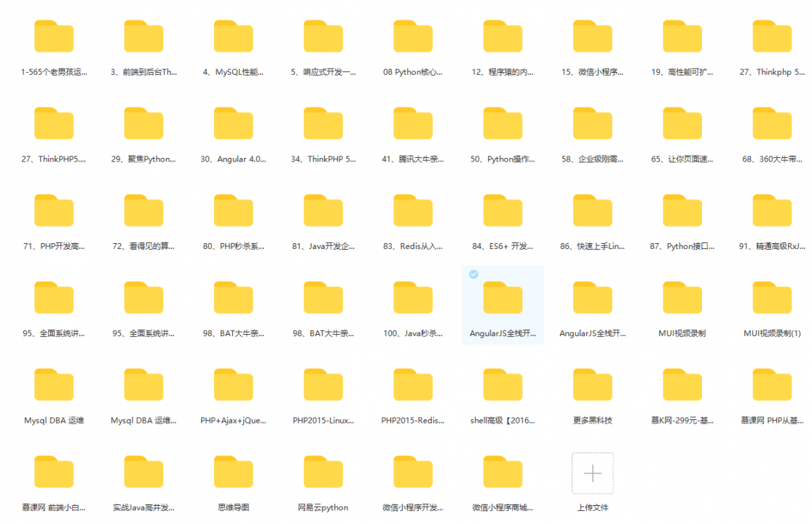This screenshot has width=812, height=524.
Task: Open the 81、Java开发企... folder
Action: click(323, 210)
